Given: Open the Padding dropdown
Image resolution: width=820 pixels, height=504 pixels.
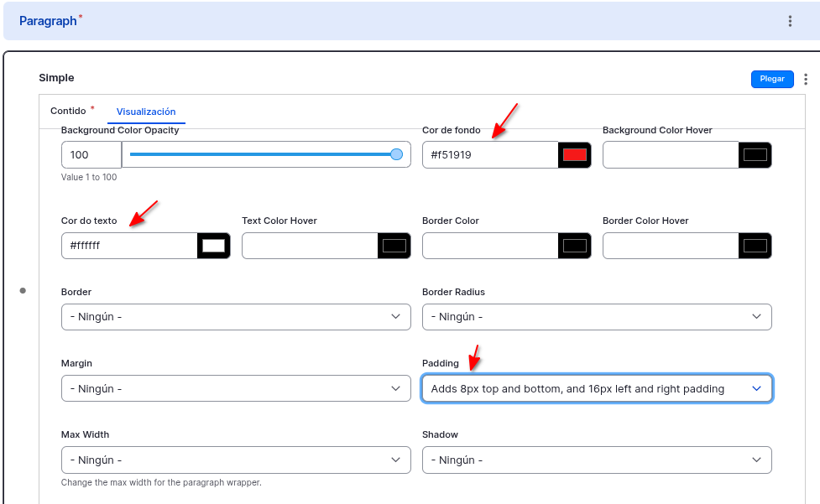Looking at the screenshot, I should pos(596,388).
